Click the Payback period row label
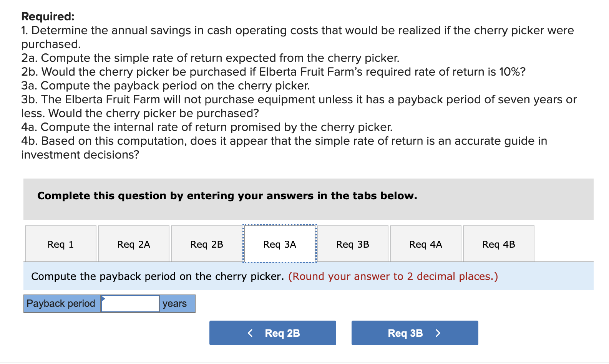609x364 pixels. 61,304
